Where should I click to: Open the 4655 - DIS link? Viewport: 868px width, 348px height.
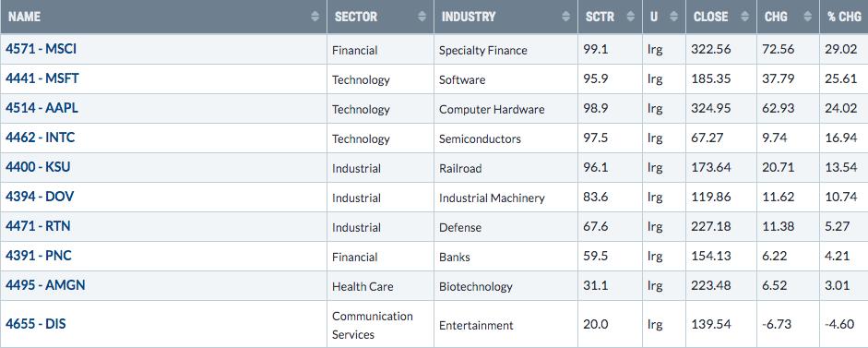35,324
